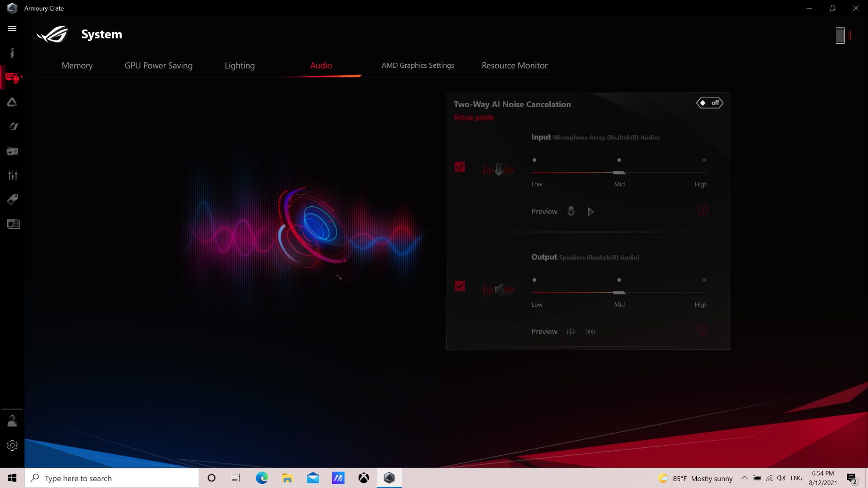Open weather widget showing 85°F Mostly sunny
868x488 pixels.
pos(695,478)
